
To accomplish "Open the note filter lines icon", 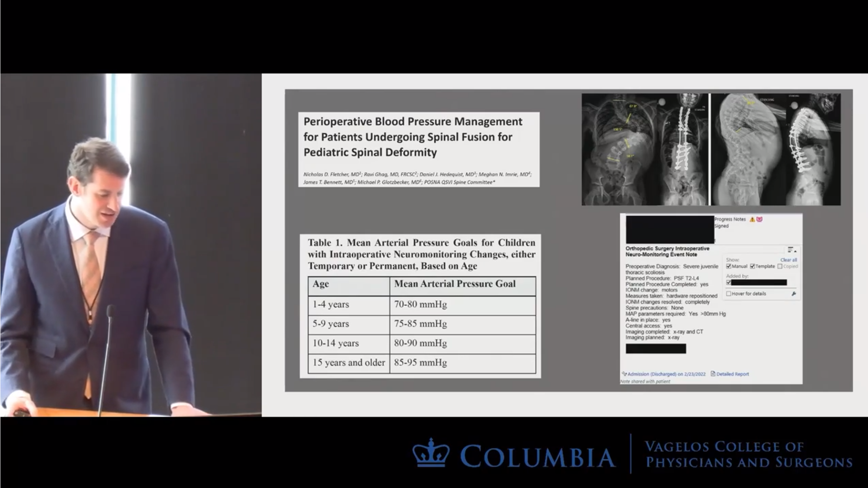I will coord(792,250).
